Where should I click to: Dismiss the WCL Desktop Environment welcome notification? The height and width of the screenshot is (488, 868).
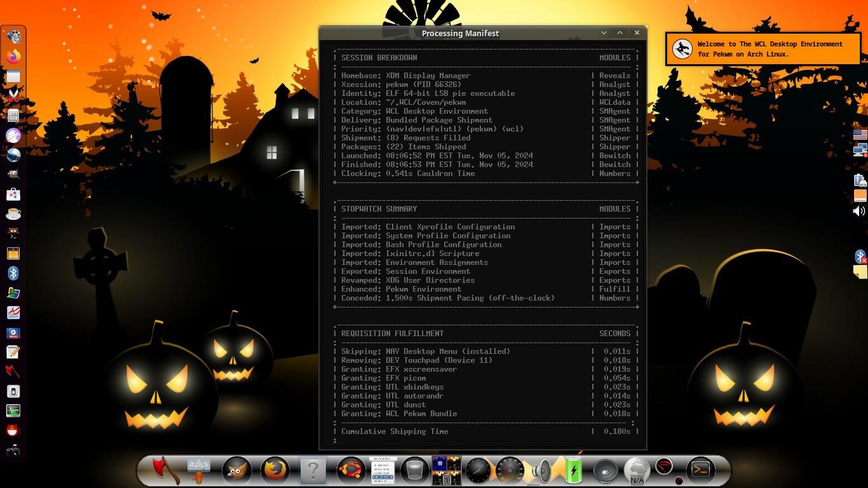pyautogui.click(x=763, y=49)
